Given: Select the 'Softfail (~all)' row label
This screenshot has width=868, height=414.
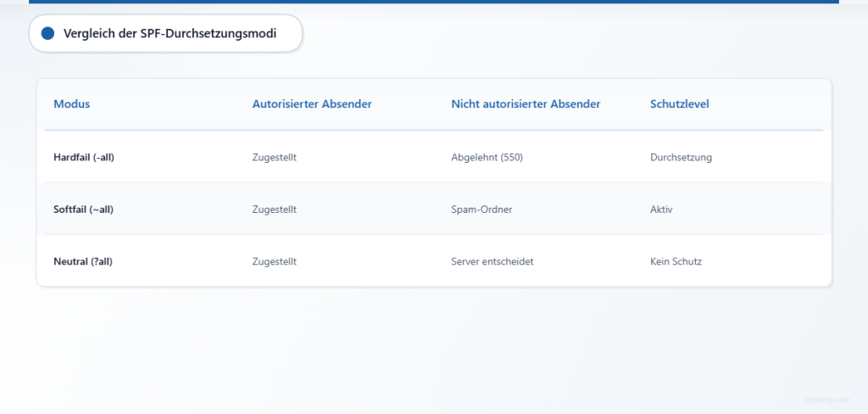Looking at the screenshot, I should 84,210.
